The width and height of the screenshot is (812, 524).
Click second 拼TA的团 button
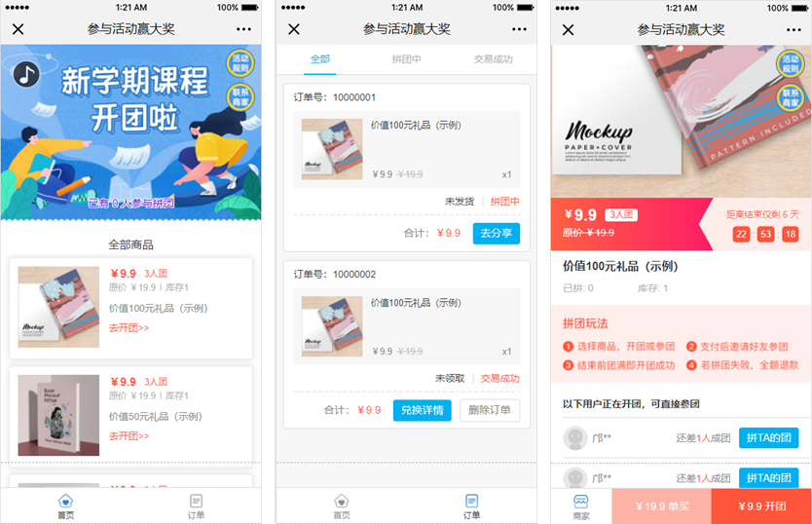[x=768, y=477]
